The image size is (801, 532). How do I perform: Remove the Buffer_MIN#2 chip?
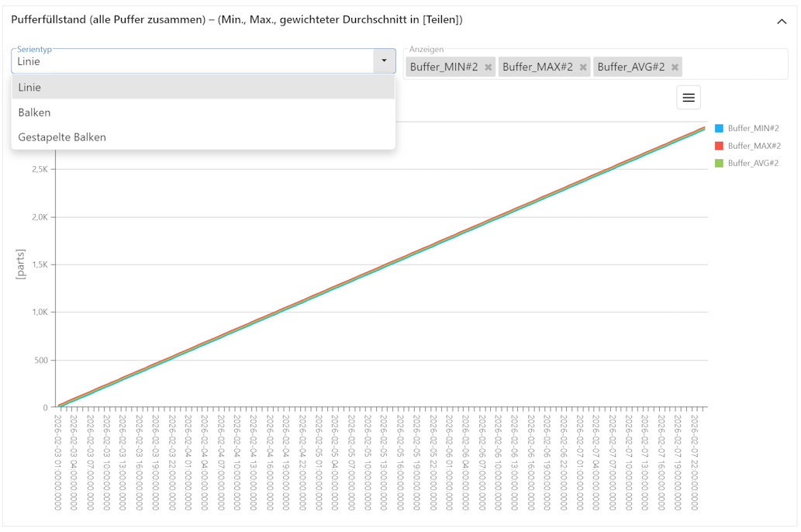coord(489,67)
